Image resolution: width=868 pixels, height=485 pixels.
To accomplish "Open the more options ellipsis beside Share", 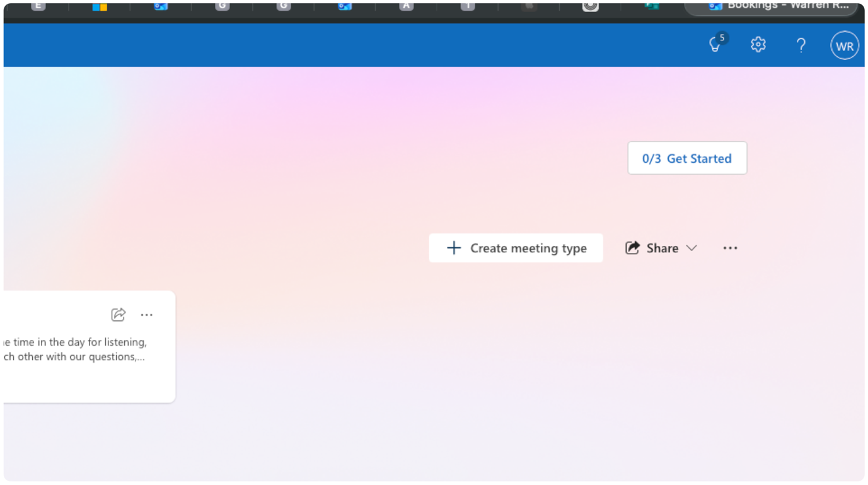I will pos(730,248).
